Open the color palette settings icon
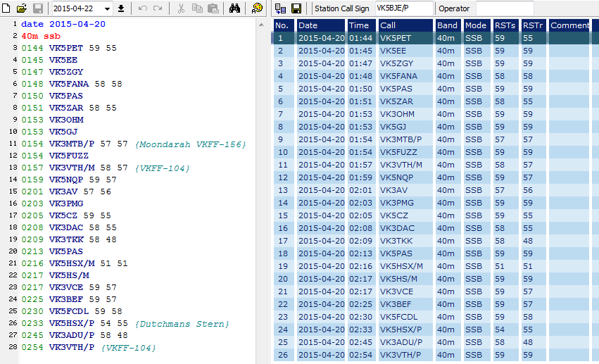 [x=258, y=8]
